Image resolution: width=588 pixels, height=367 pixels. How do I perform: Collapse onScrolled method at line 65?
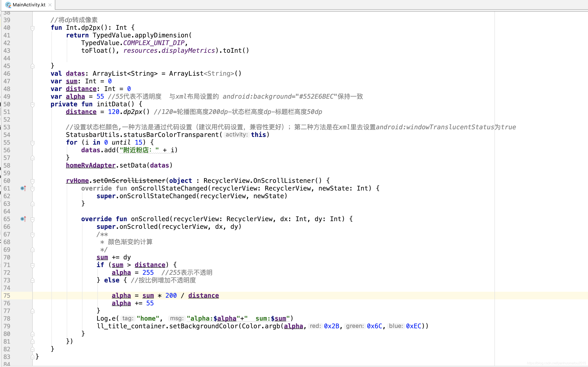pyautogui.click(x=33, y=219)
